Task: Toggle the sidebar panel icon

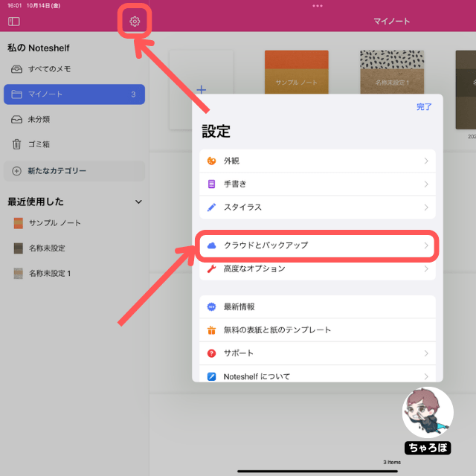Action: click(14, 22)
